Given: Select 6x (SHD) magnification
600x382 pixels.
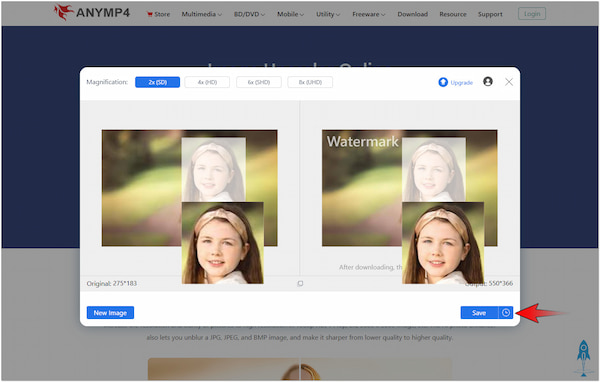Looking at the screenshot, I should click(259, 82).
